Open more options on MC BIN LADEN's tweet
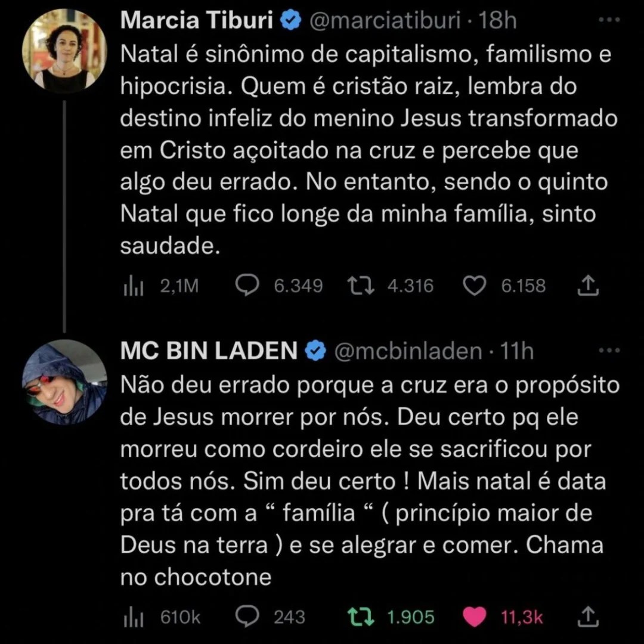Image resolution: width=644 pixels, height=644 pixels. coord(608,351)
